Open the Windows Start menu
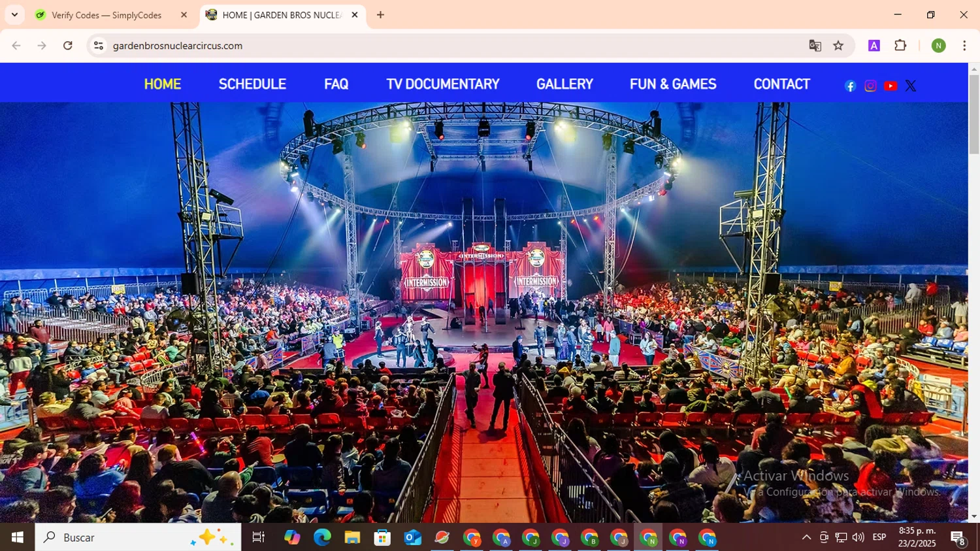The width and height of the screenshot is (980, 551). [x=18, y=537]
